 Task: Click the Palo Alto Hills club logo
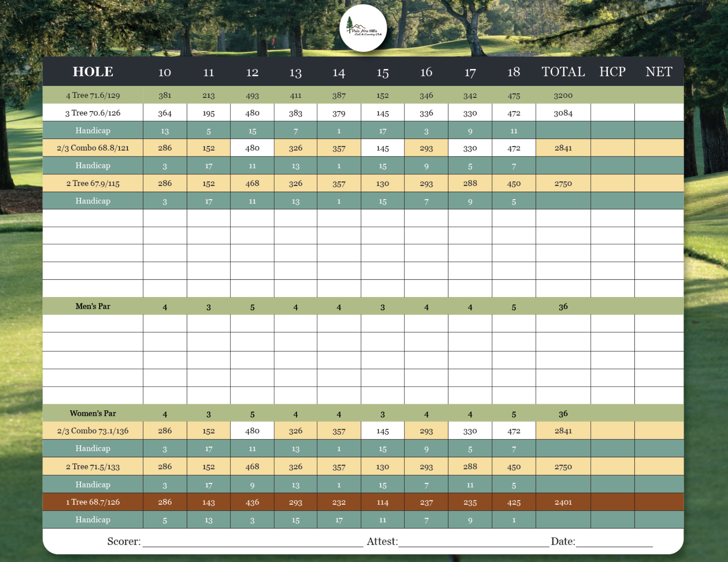click(x=363, y=28)
